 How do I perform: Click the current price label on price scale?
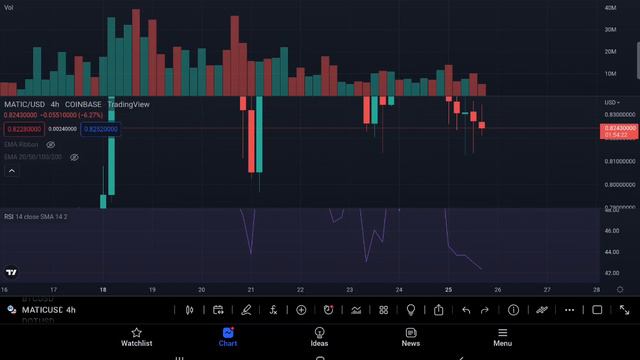pos(619,132)
